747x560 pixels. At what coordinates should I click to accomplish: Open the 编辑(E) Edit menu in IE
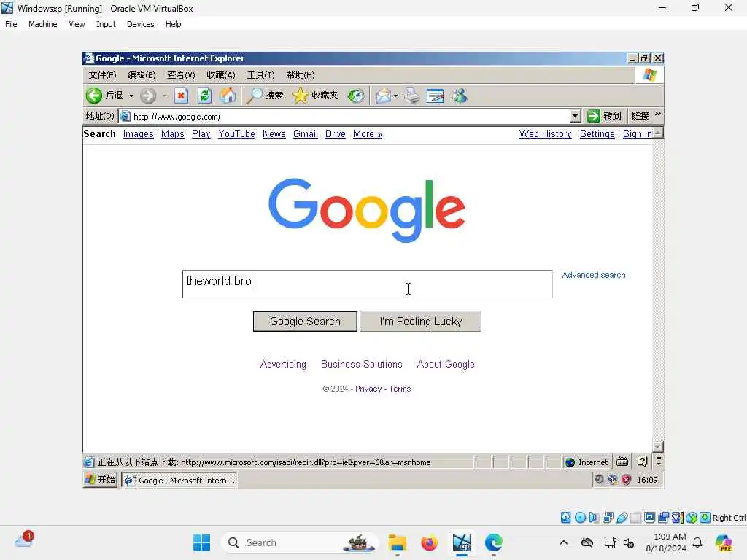142,75
